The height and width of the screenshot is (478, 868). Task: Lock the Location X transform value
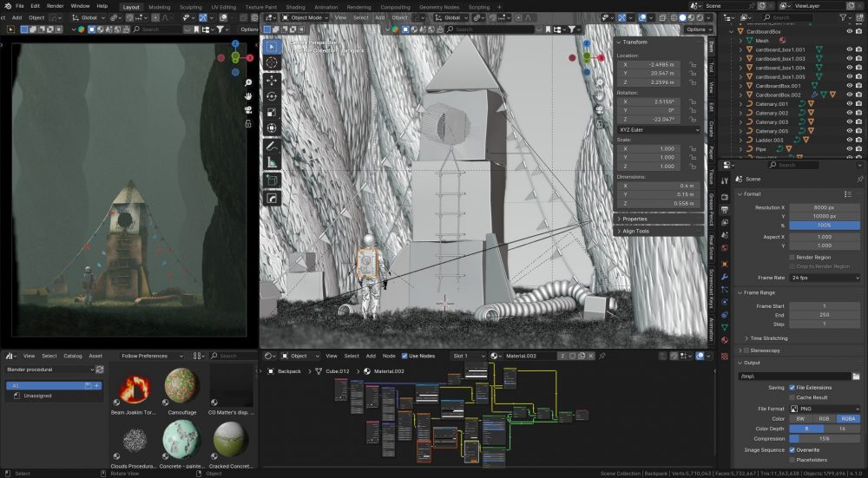click(x=693, y=65)
